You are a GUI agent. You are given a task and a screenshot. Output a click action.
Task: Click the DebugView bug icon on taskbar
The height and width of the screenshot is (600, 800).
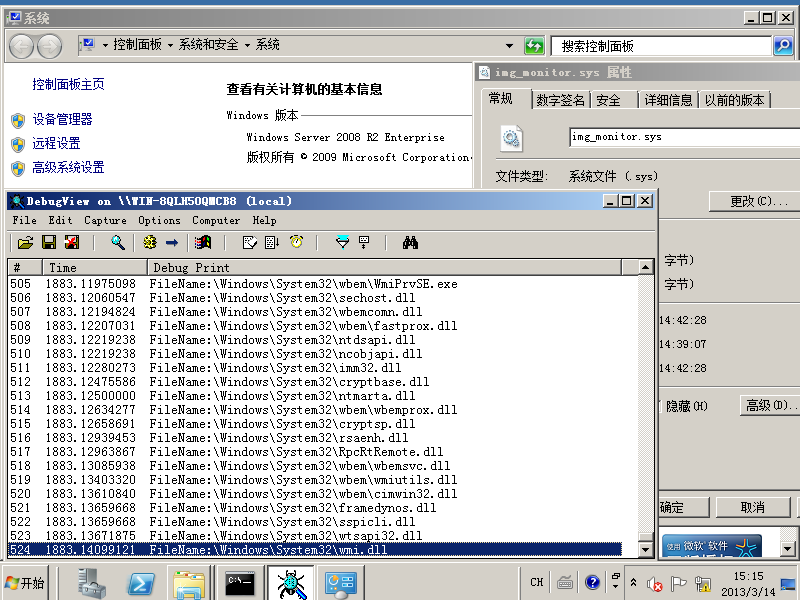tap(291, 583)
